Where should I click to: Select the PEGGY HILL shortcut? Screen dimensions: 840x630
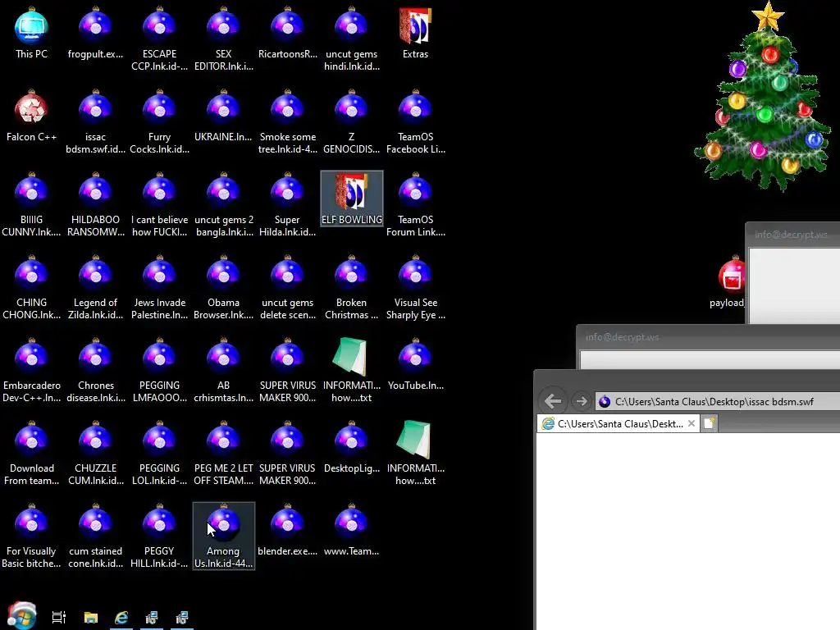(x=159, y=536)
